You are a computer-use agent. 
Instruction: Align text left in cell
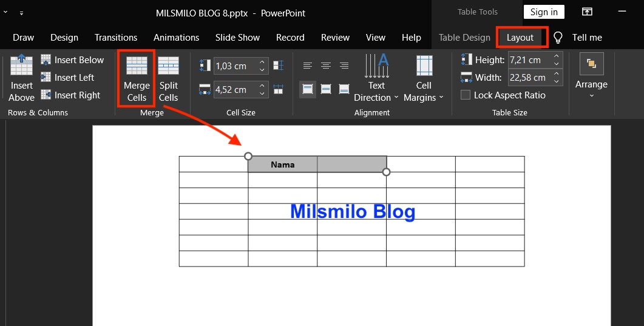[x=307, y=66]
